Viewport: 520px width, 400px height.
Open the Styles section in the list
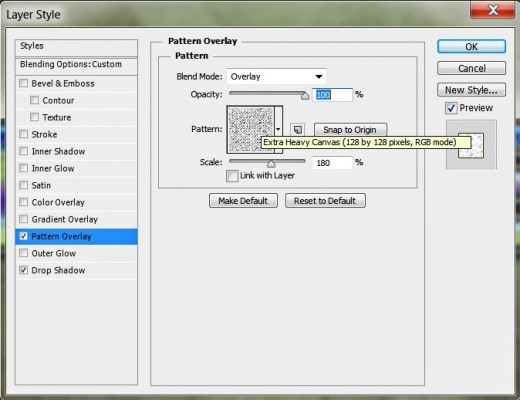pyautogui.click(x=76, y=47)
